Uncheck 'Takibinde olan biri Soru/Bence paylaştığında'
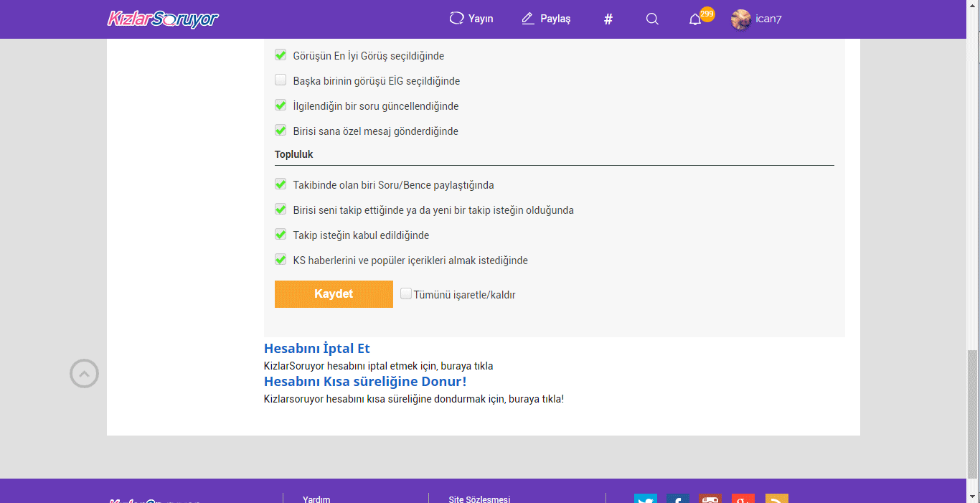Image resolution: width=980 pixels, height=503 pixels. pos(281,184)
